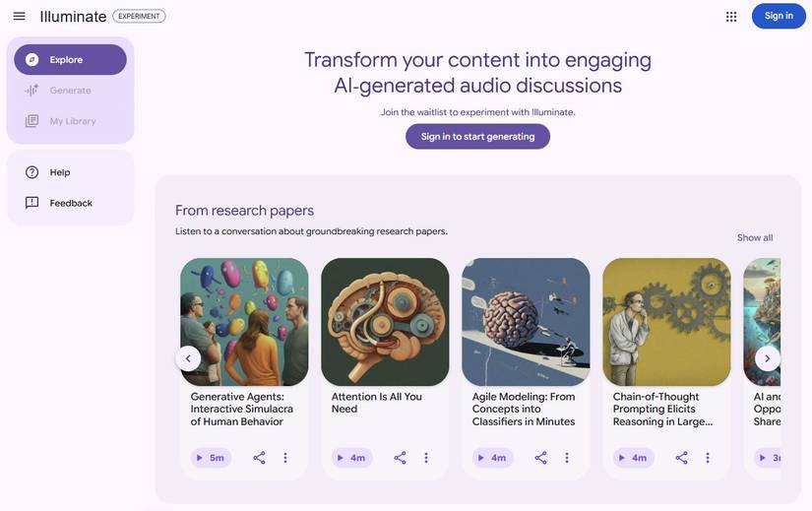812x511 pixels.
Task: Open more options for Generative Agents
Action: click(x=285, y=458)
